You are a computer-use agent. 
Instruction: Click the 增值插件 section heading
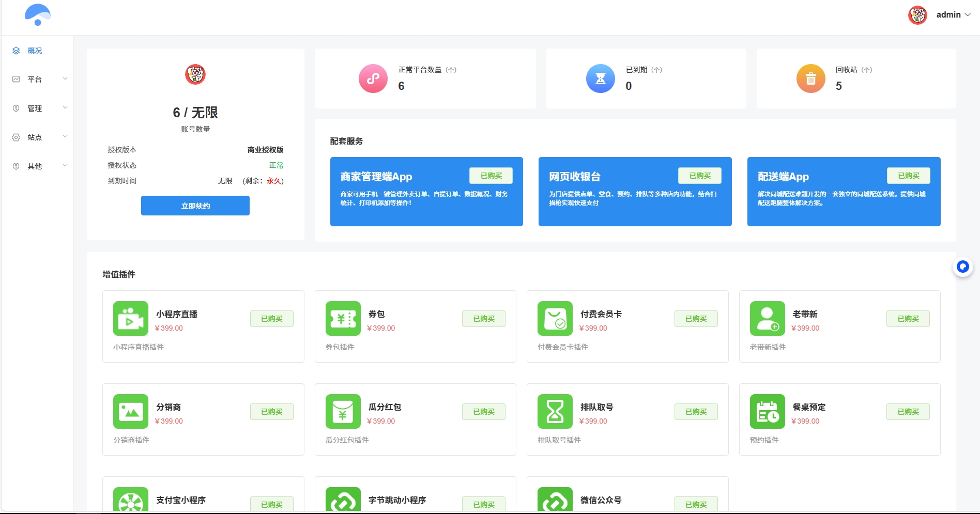click(x=119, y=274)
